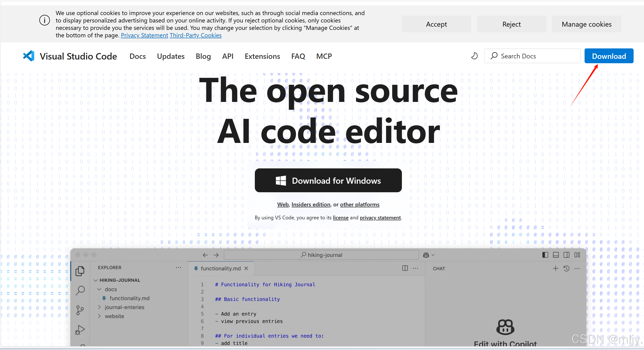Start new chat with plus icon
Image resolution: width=644 pixels, height=350 pixels.
[x=555, y=268]
